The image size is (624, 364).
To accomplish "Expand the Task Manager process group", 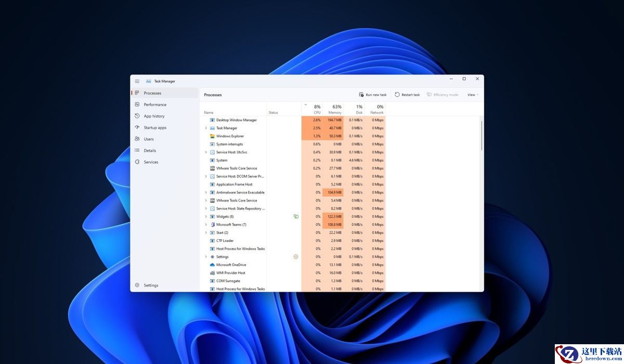I will tap(206, 128).
